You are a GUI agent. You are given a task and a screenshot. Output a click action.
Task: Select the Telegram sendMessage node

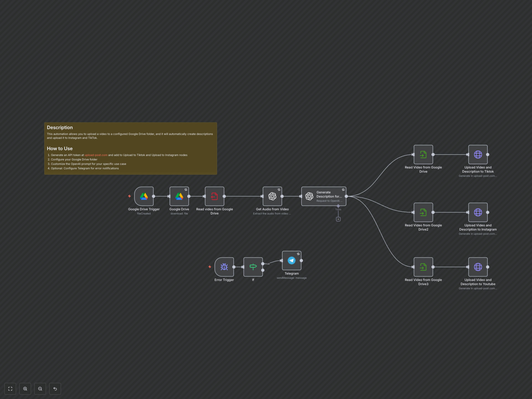291,260
